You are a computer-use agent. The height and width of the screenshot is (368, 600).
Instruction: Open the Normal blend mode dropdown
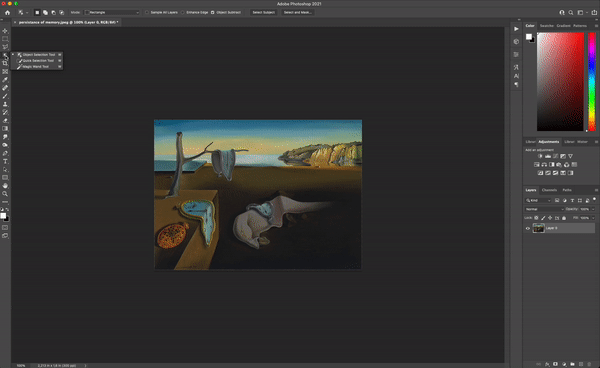(544, 209)
